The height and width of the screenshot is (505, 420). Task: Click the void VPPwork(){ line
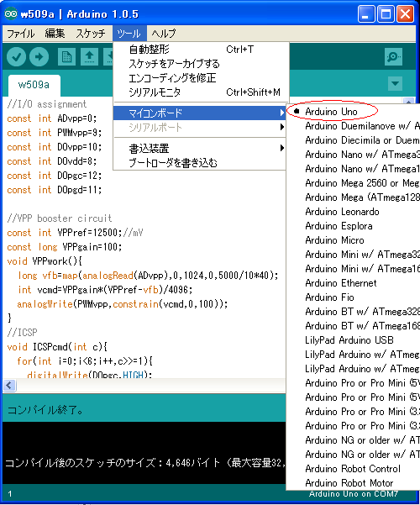(45, 260)
